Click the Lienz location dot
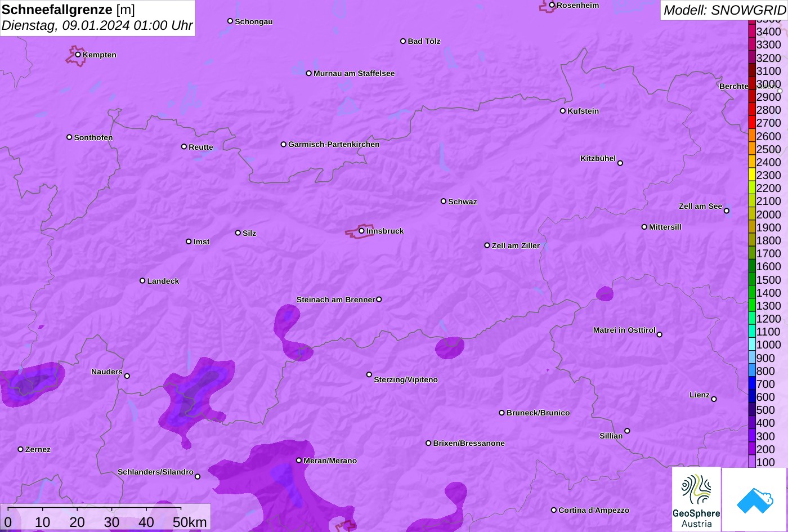 coord(714,399)
